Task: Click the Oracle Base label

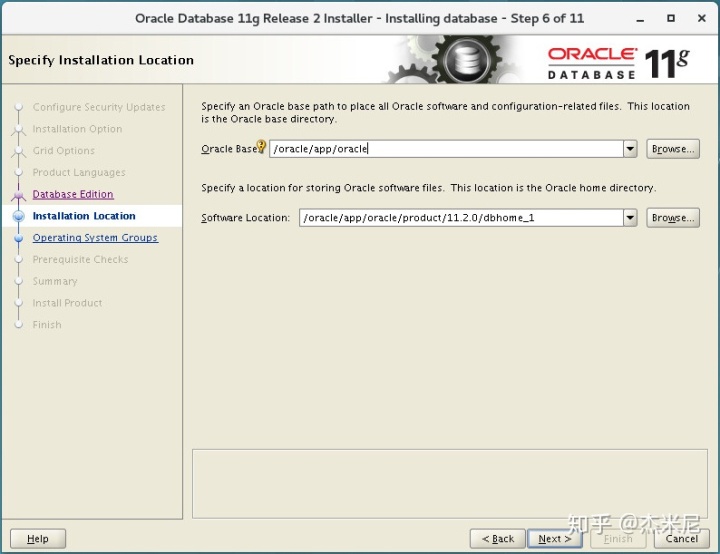Action: pos(229,149)
